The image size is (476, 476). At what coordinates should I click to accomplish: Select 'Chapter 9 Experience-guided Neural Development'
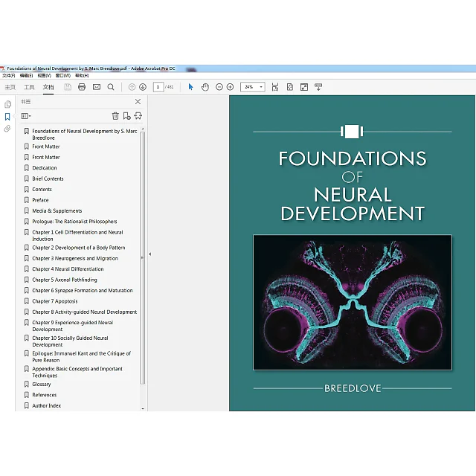73,326
